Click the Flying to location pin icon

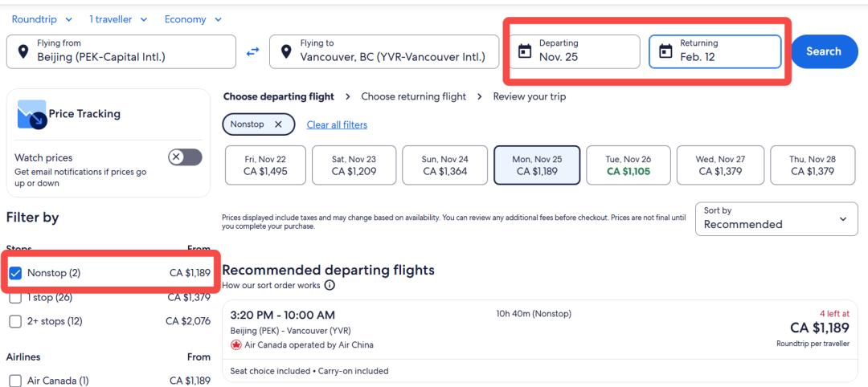[285, 51]
